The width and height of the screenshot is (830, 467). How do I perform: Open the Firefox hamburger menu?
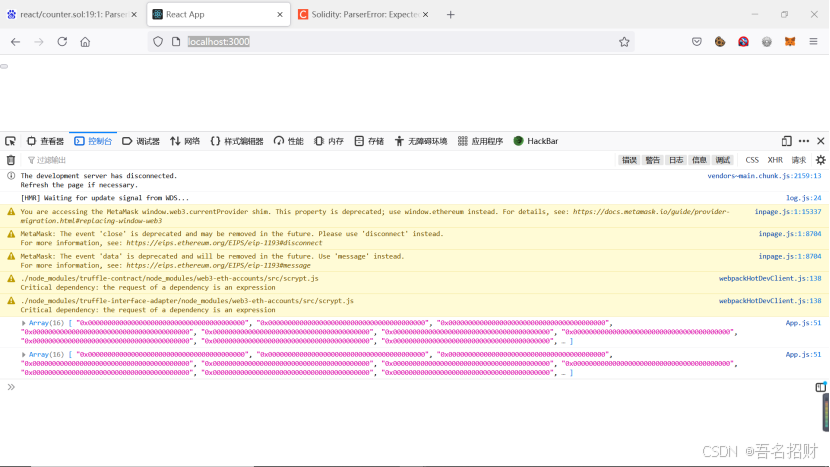pyautogui.click(x=814, y=42)
